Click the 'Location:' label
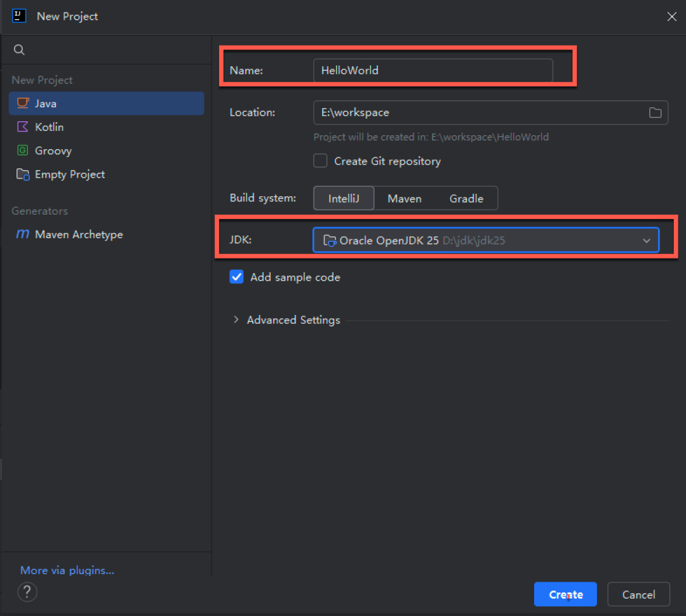686x616 pixels. (252, 112)
